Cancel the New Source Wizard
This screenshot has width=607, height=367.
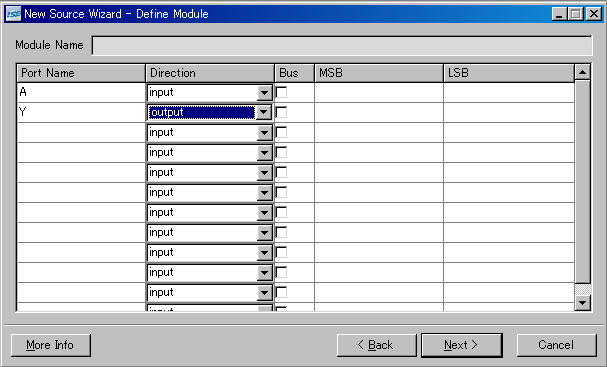point(556,345)
